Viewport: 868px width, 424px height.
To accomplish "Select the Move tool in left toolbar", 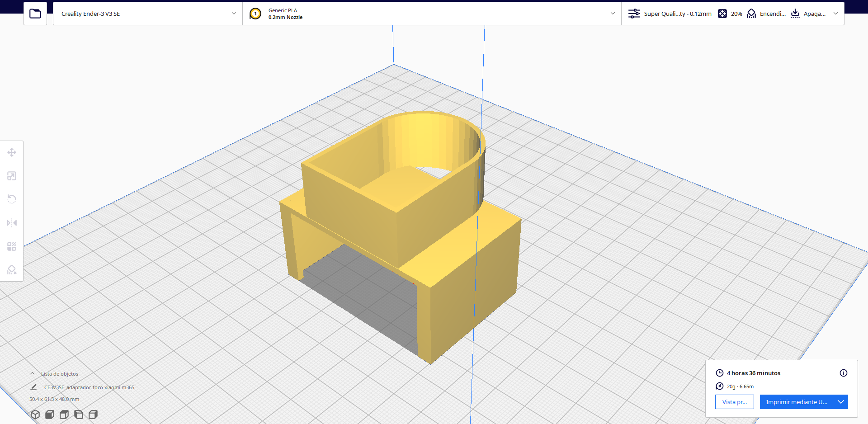I will click(12, 152).
